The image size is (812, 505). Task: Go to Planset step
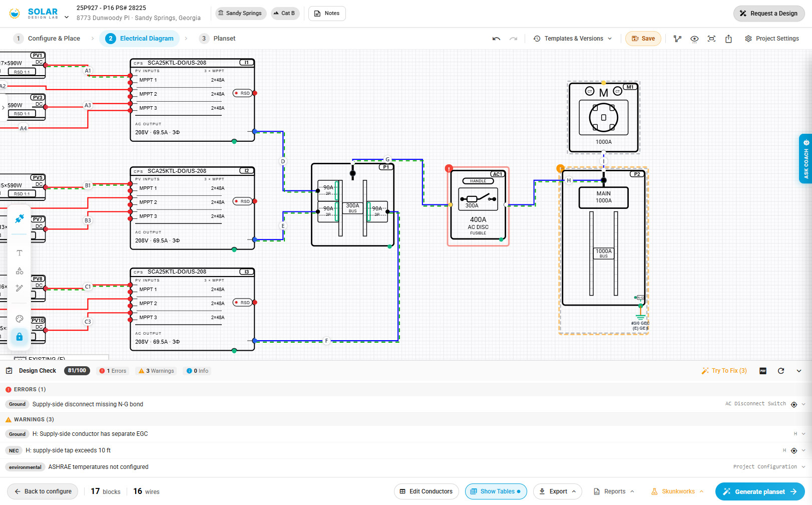tap(217, 39)
